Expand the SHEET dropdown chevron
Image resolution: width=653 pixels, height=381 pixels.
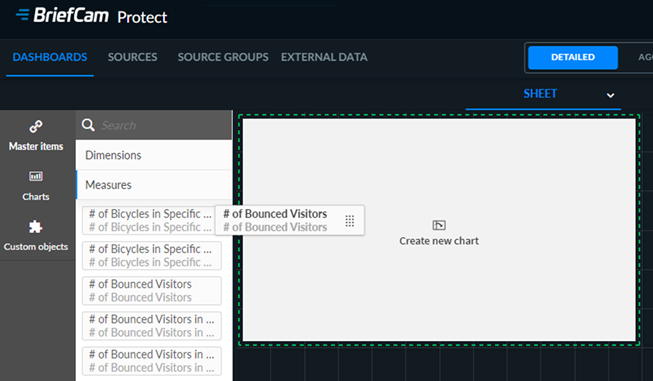click(611, 95)
